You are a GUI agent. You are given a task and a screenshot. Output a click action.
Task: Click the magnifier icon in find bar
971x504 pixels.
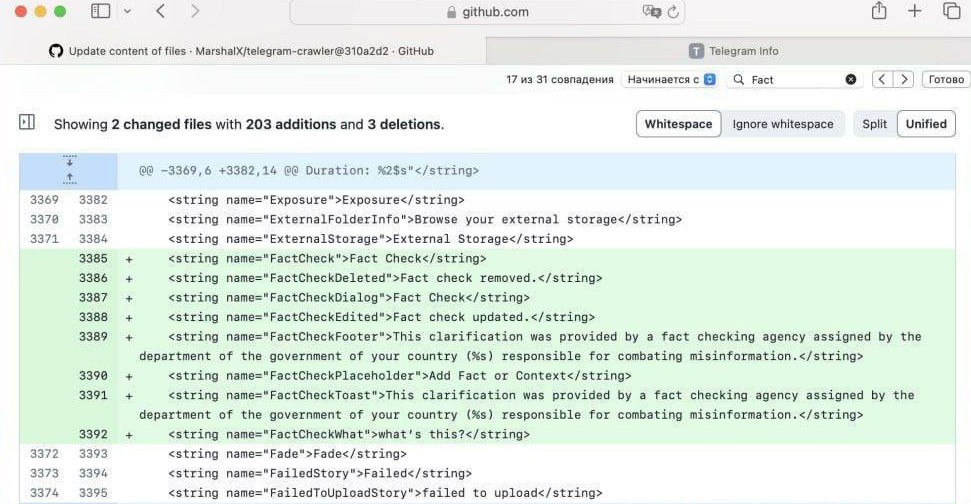(x=738, y=79)
